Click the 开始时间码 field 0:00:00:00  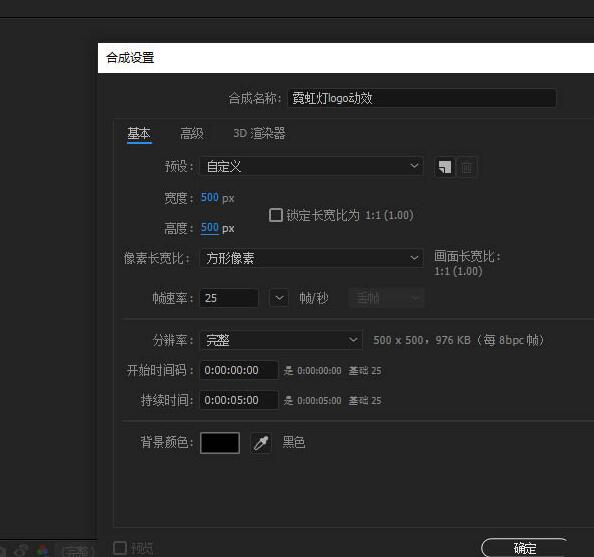239,370
